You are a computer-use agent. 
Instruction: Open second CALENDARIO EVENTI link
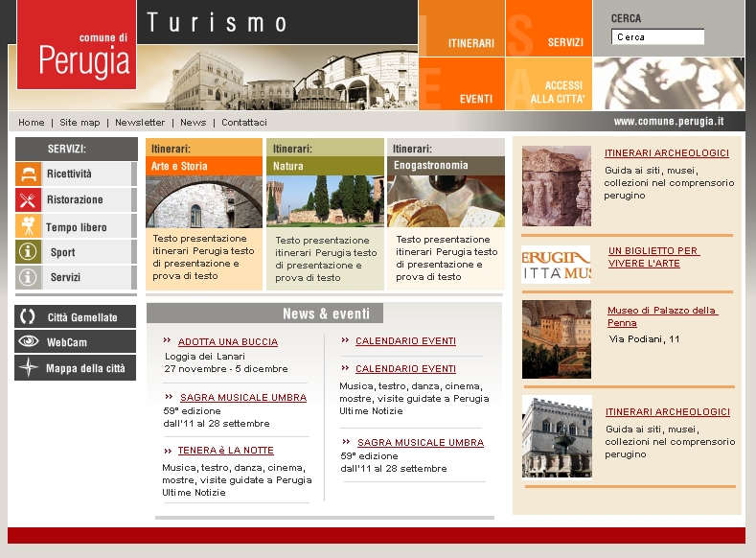pos(405,369)
